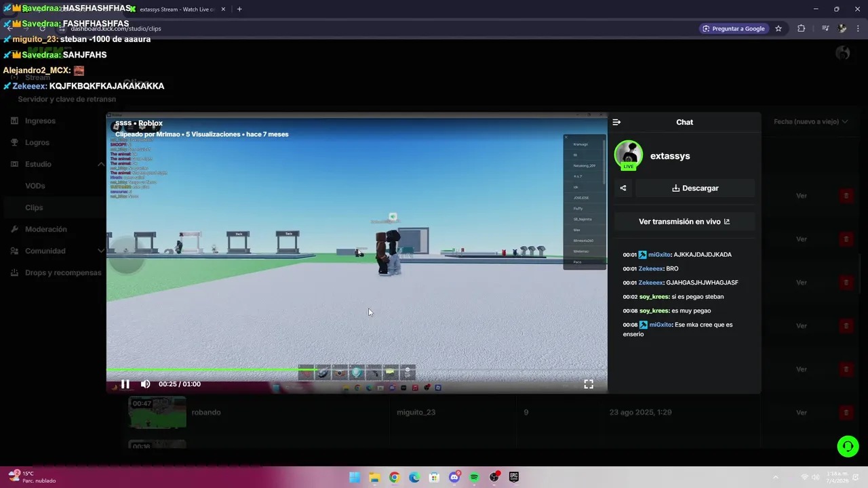Select soy_krees message 'es muy pegao'

tap(691, 311)
